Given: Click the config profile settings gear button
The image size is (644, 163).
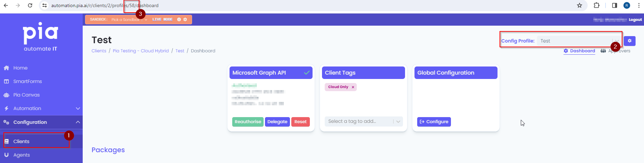Looking at the screenshot, I should tap(629, 41).
